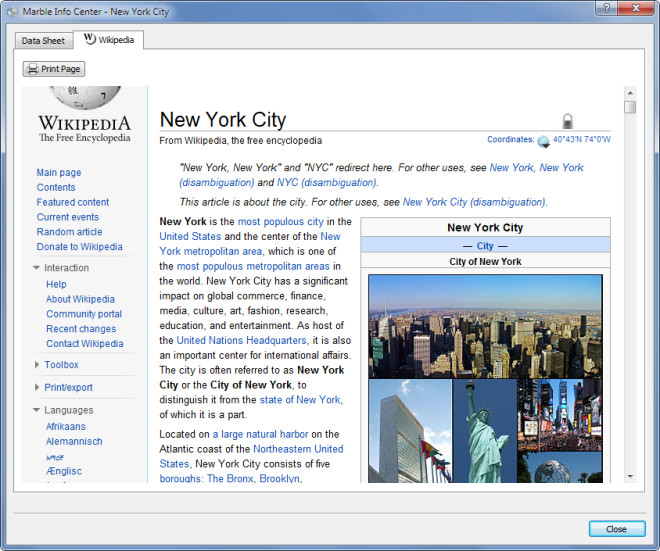This screenshot has width=660, height=551.
Task: Open About Wikipedia link
Action: click(x=80, y=299)
